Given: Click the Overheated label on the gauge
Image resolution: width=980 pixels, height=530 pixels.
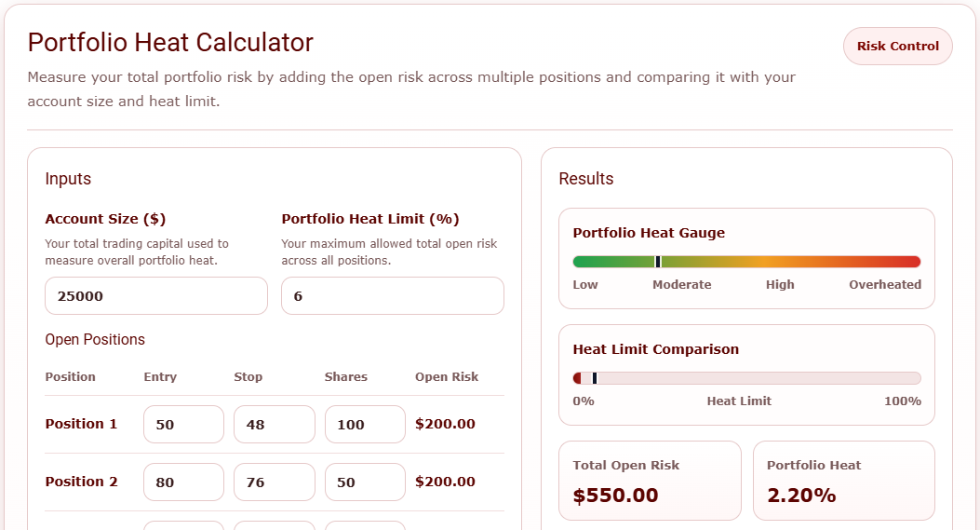Looking at the screenshot, I should click(x=884, y=285).
